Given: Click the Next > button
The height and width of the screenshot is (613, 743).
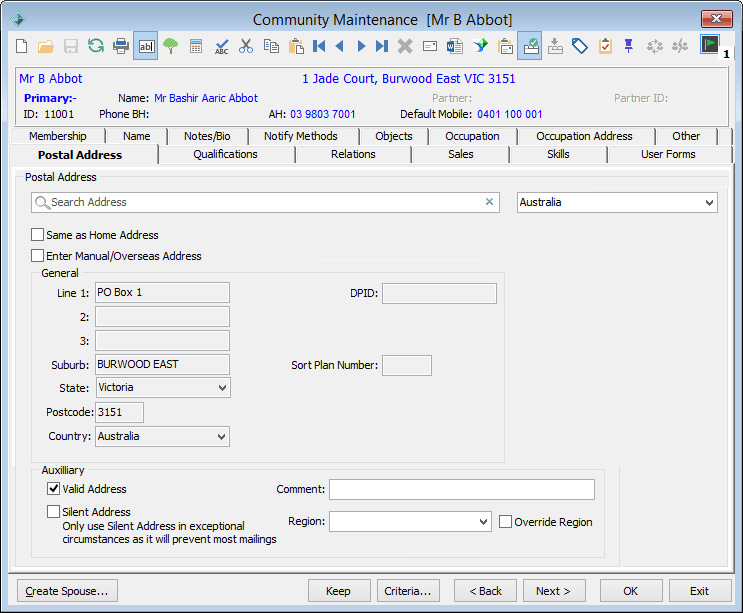Looking at the screenshot, I should (x=554, y=591).
